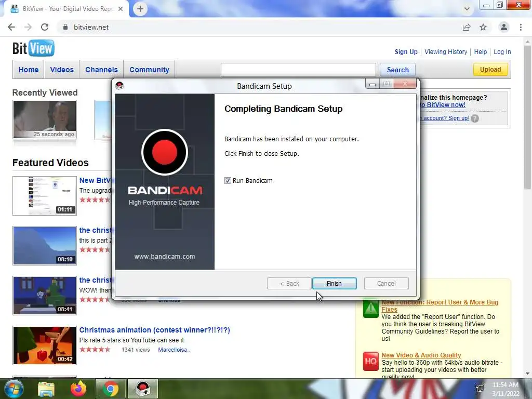Click the BitView logo
532x399 pixels.
click(33, 48)
